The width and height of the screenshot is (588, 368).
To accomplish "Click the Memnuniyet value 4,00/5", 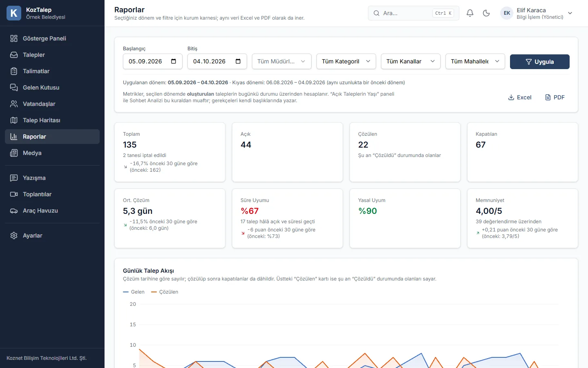I will [x=489, y=211].
